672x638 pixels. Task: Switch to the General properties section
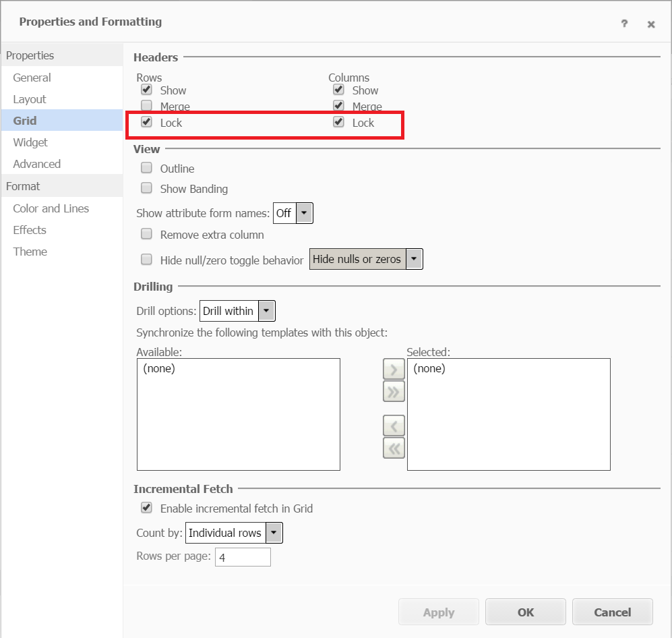pos(32,78)
